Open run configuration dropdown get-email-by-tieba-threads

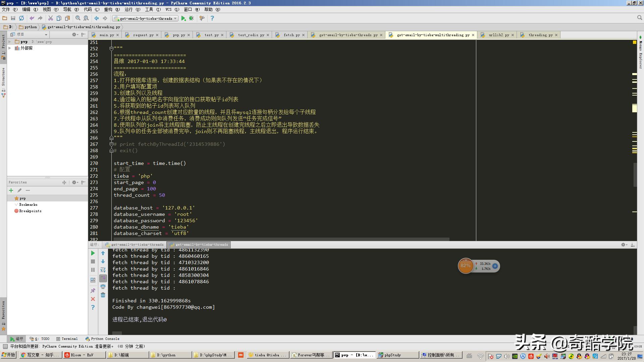(x=146, y=18)
